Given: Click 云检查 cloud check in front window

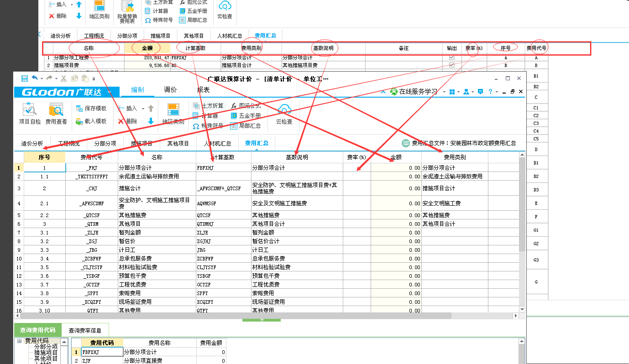Looking at the screenshot, I should 284,114.
